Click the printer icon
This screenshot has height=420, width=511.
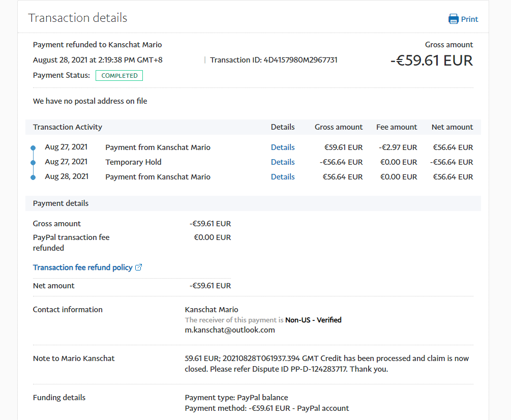(x=453, y=19)
